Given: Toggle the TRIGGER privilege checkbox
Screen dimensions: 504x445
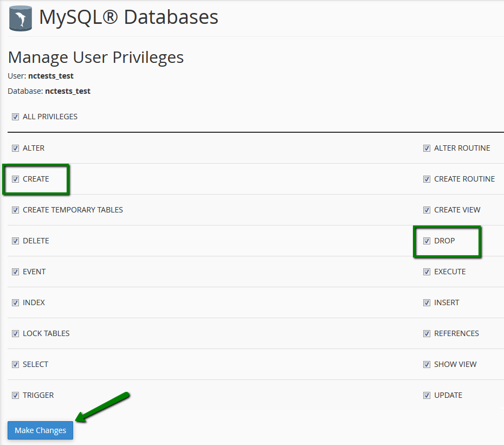Looking at the screenshot, I should pyautogui.click(x=15, y=395).
